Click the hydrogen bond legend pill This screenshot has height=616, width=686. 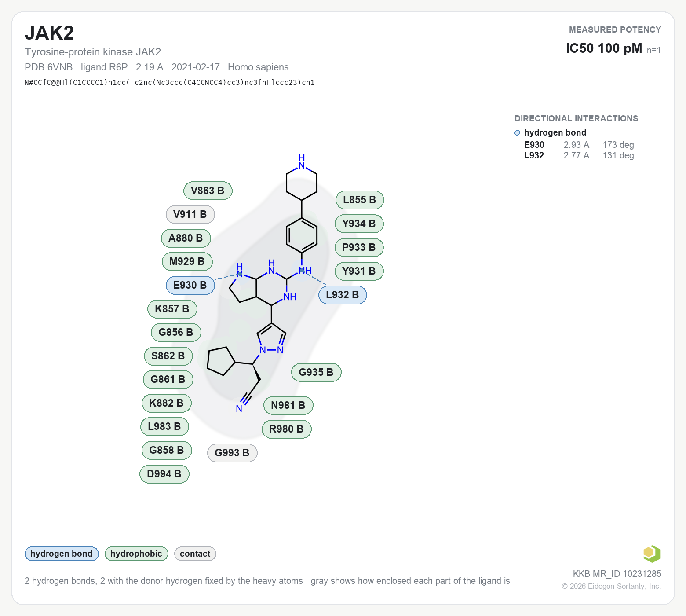click(62, 554)
